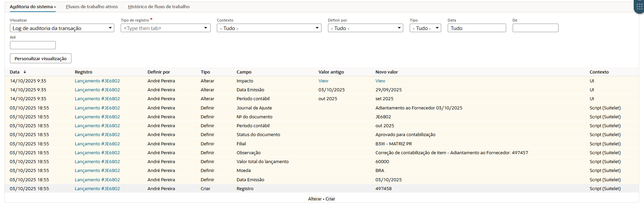This screenshot has height=211, width=644.
Task: Click the Alterar link below the table
Action: pos(315,199)
